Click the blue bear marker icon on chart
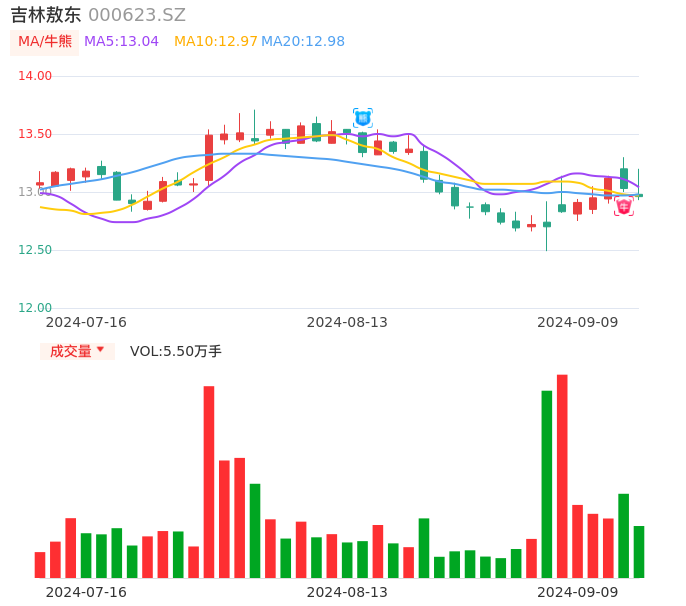The image size is (686, 606). point(363,118)
